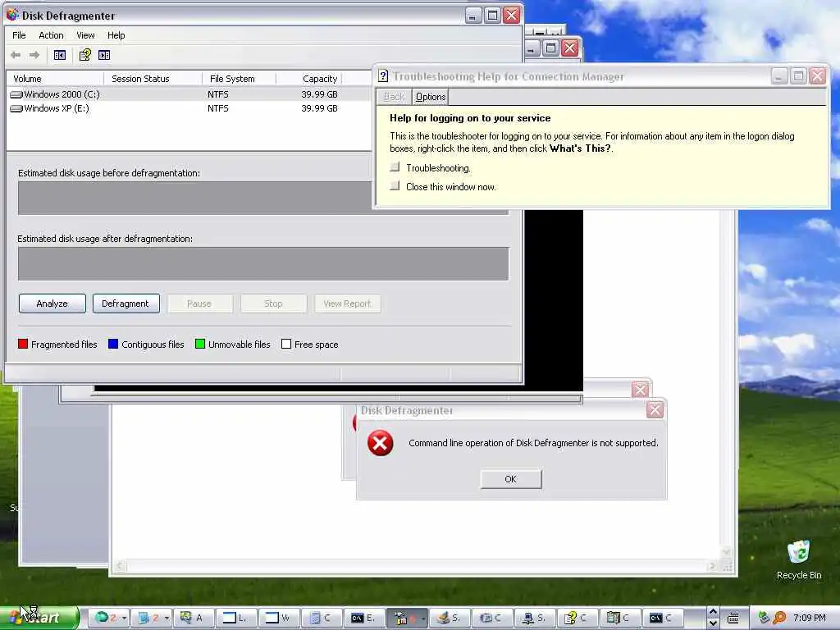Click the system clock showing 7:09 PM
840x630 pixels.
coord(810,618)
